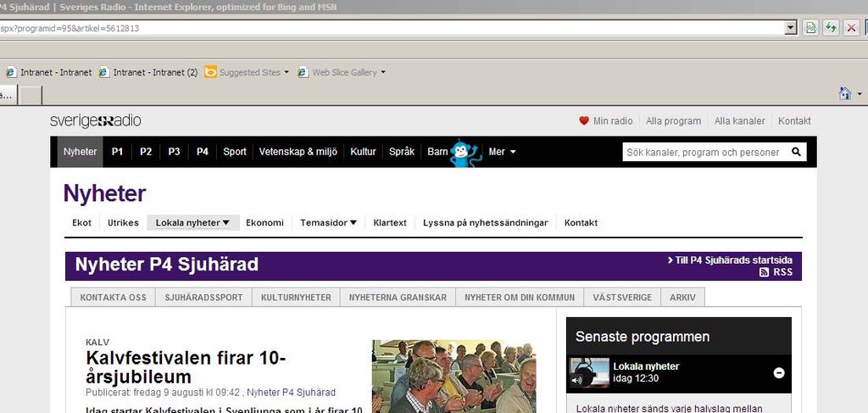Switch to KONTAKTA OSS tab
The height and width of the screenshot is (413, 868).
point(114,298)
